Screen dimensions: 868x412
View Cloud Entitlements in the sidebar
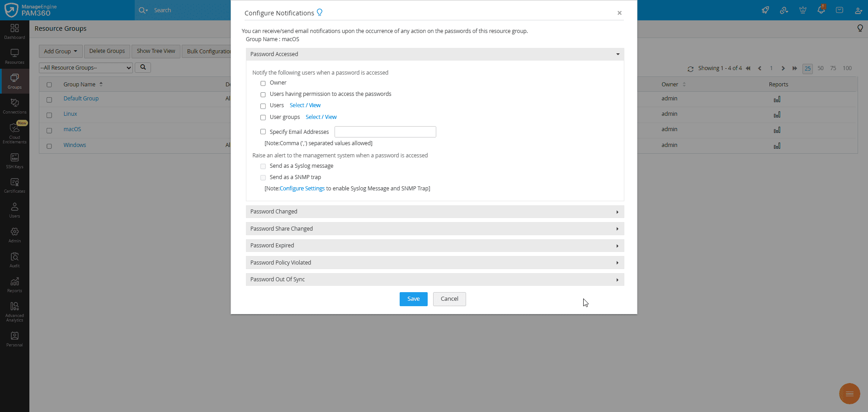point(14,132)
